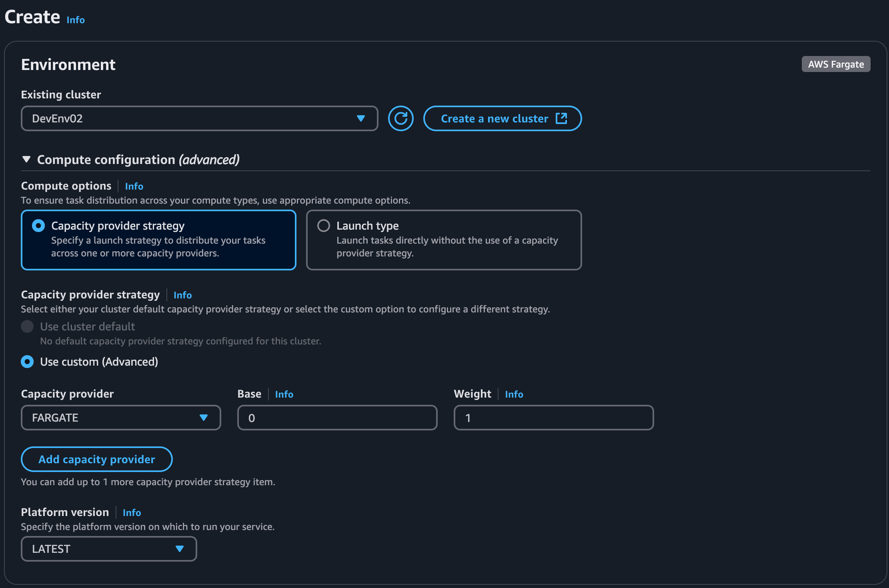This screenshot has height=588, width=889.
Task: Open Info link beside Compute options
Action: (134, 186)
